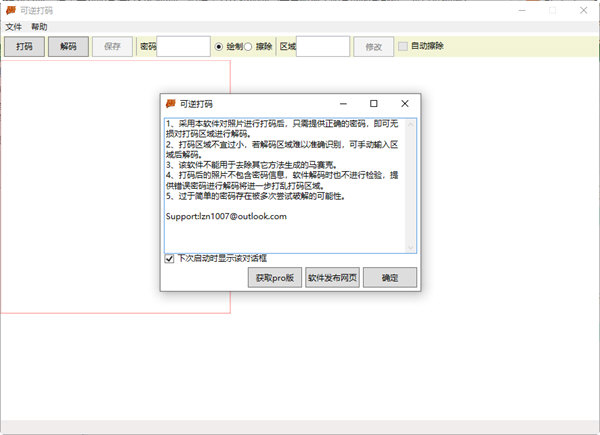The width and height of the screenshot is (600, 435).
Task: Click the 修改 button
Action: tap(373, 47)
